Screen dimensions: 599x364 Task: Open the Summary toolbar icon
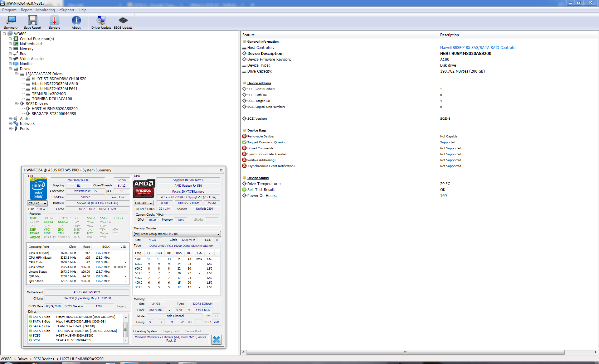tap(11, 22)
